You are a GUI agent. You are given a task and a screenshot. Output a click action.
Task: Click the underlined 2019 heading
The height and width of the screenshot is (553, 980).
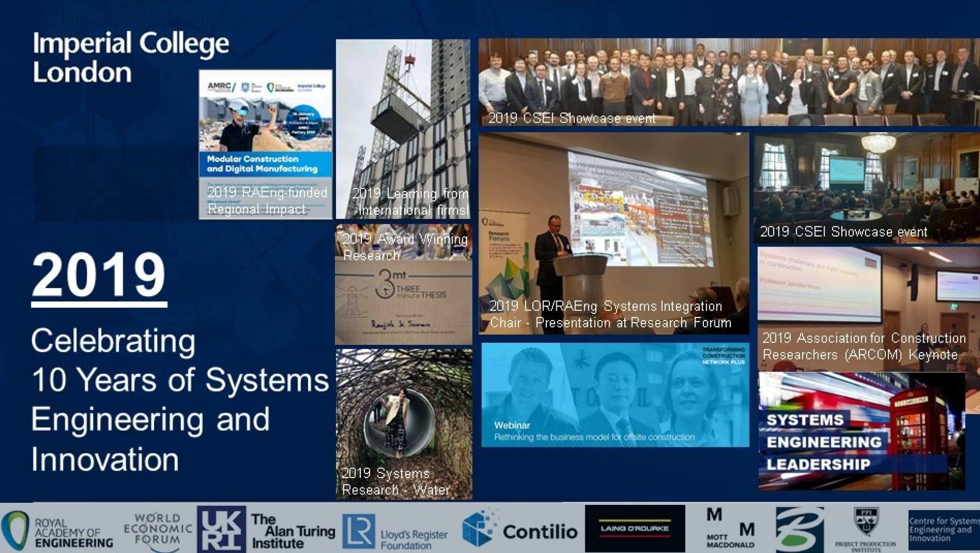coord(99,276)
